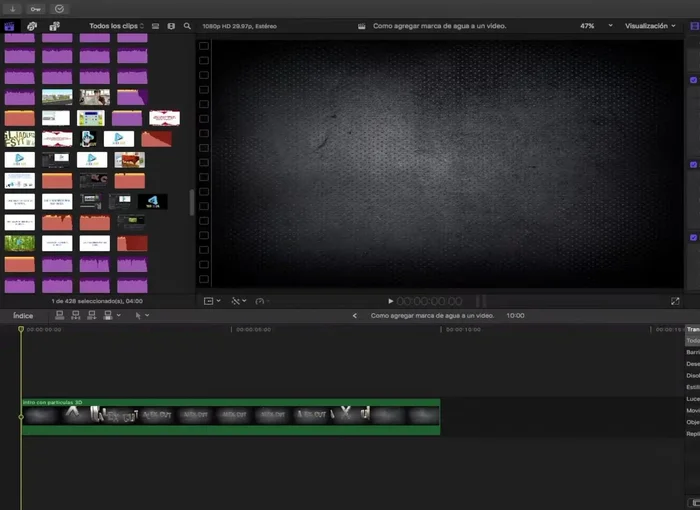
Task: Click the browser search magnifier icon
Action: (x=187, y=26)
